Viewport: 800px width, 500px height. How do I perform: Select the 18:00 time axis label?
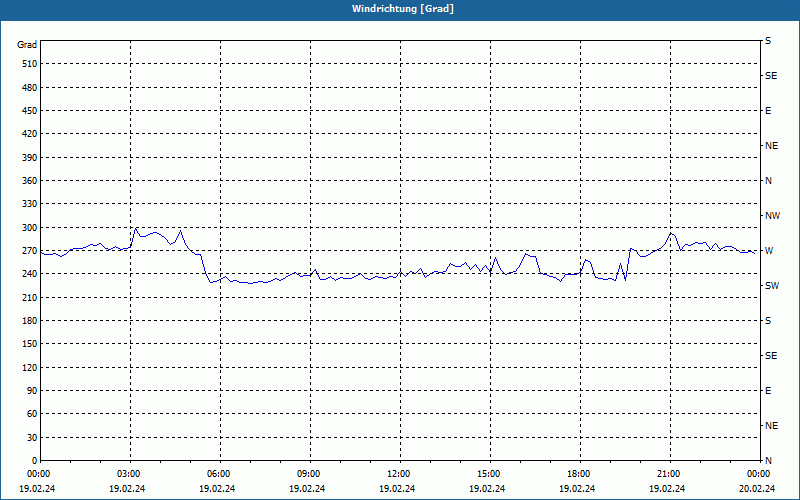[x=578, y=473]
